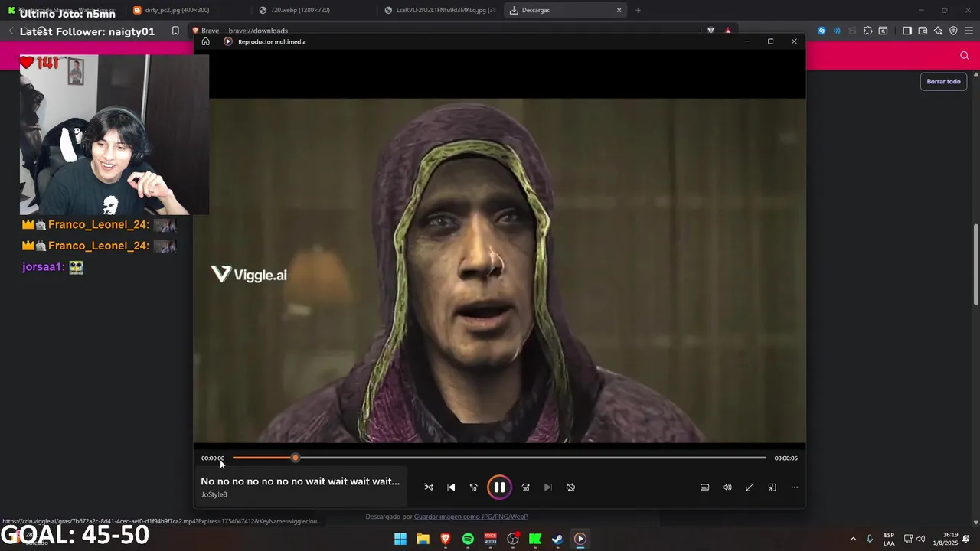This screenshot has width=980, height=551.
Task: Open Brave browser from the taskbar
Action: [x=446, y=539]
